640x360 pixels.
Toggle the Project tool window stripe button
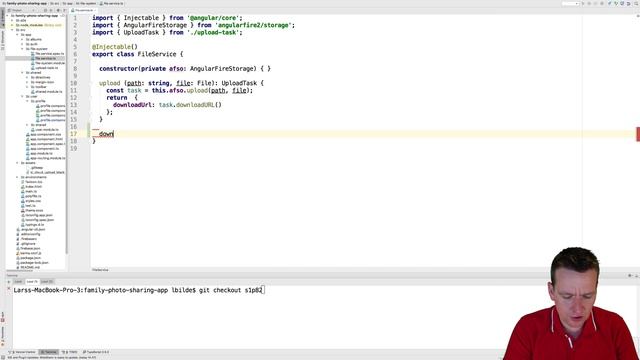(x=2, y=18)
